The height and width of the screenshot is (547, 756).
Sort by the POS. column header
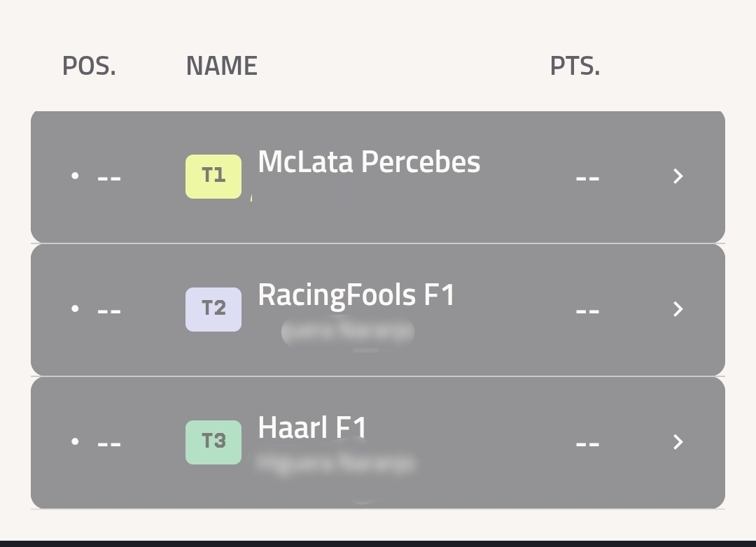point(89,66)
